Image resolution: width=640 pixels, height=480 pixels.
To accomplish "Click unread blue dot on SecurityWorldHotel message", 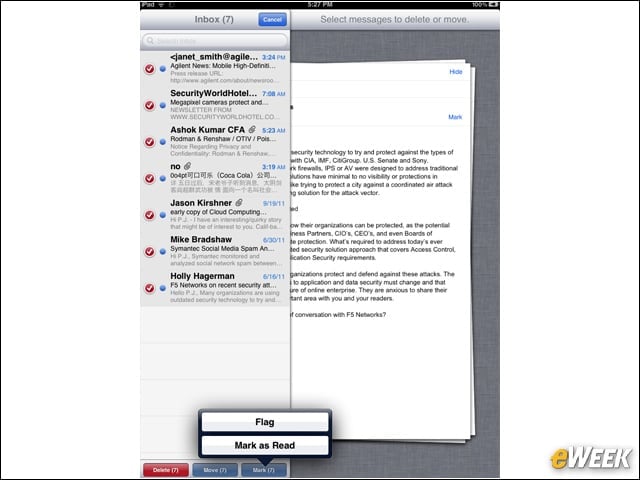I will point(162,105).
